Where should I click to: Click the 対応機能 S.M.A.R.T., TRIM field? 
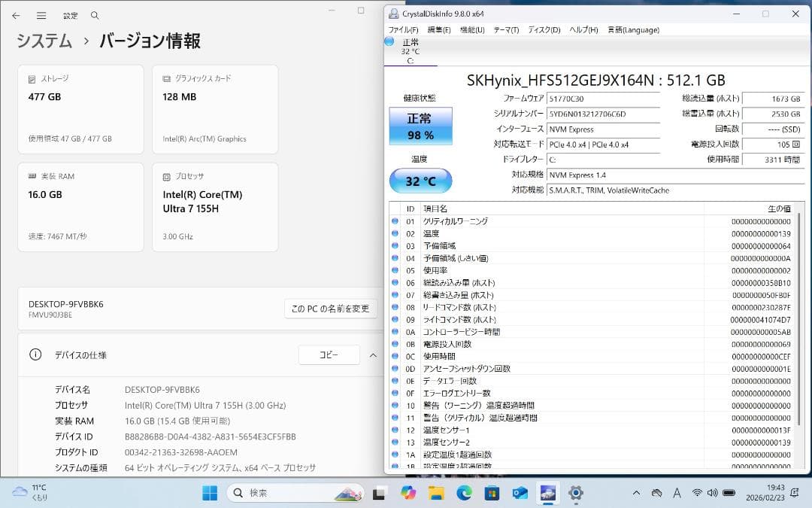click(x=675, y=190)
